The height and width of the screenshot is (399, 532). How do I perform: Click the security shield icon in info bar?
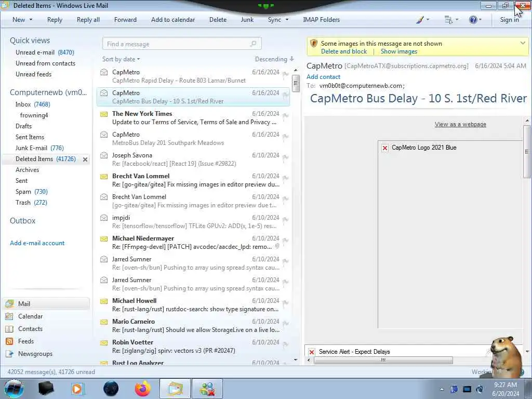(x=313, y=44)
